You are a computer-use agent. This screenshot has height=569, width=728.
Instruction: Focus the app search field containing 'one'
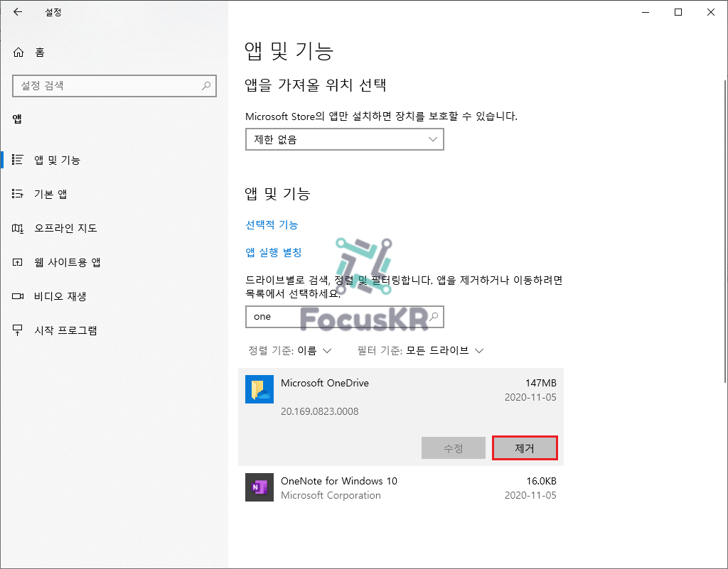(x=345, y=317)
